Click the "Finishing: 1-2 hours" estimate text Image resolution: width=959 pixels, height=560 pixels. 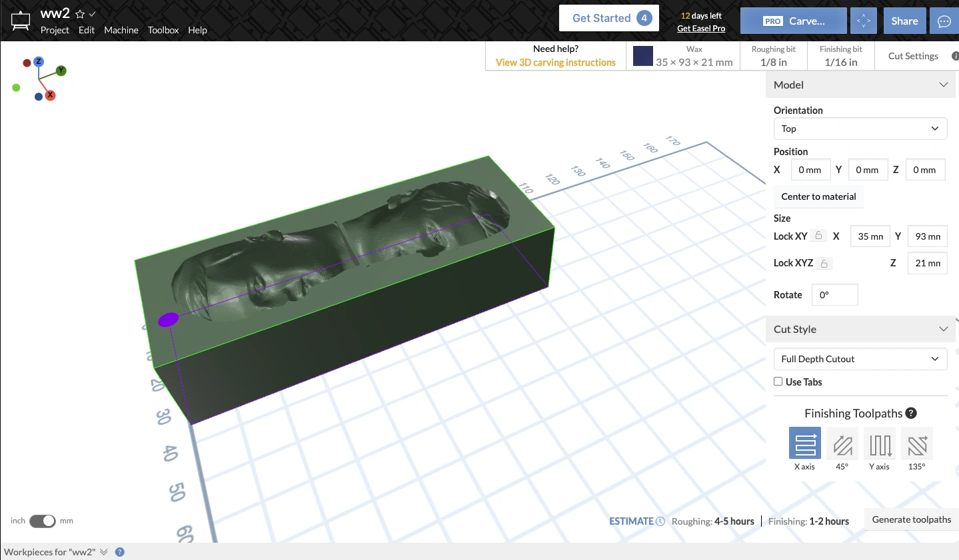pyautogui.click(x=808, y=521)
